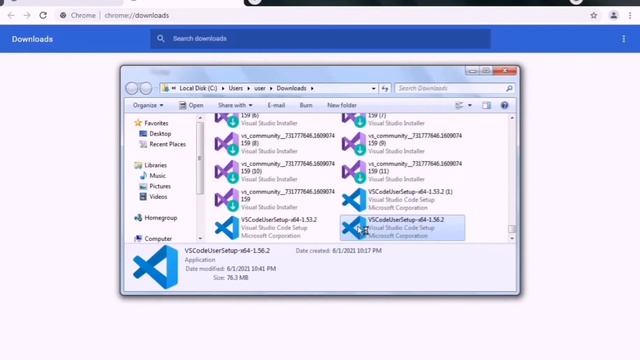Select vs_community file numbered 159 (8)

(x=275, y=143)
